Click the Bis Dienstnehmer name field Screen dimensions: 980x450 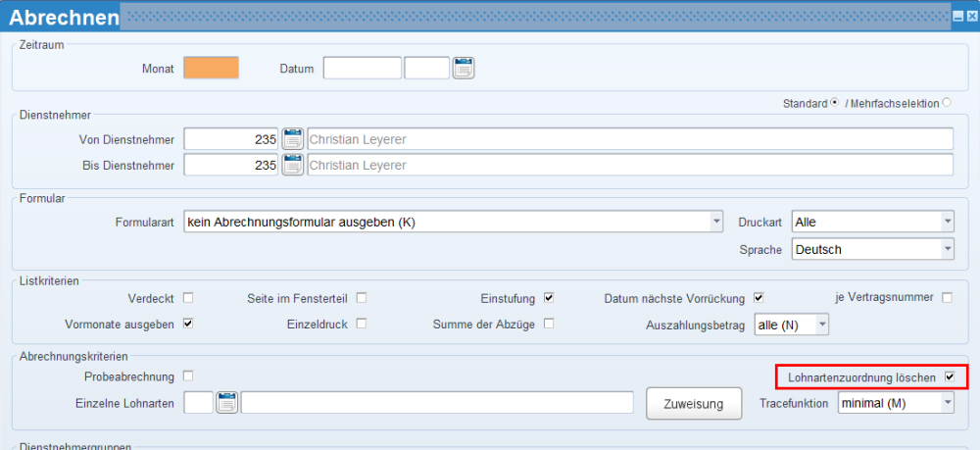(630, 165)
